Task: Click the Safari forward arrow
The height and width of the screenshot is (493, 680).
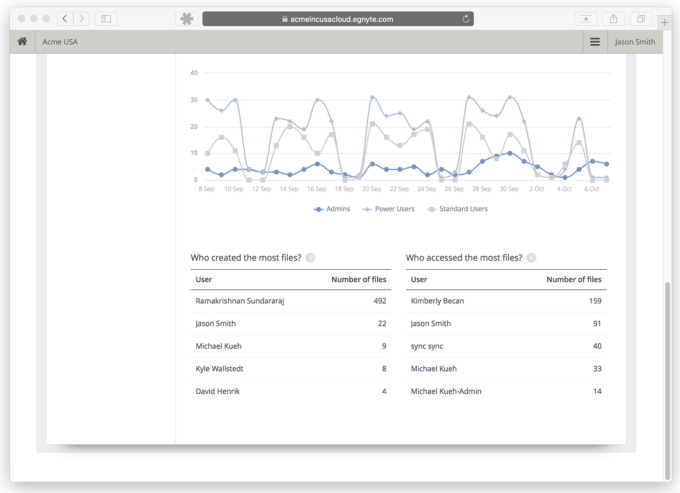Action: 81,19
